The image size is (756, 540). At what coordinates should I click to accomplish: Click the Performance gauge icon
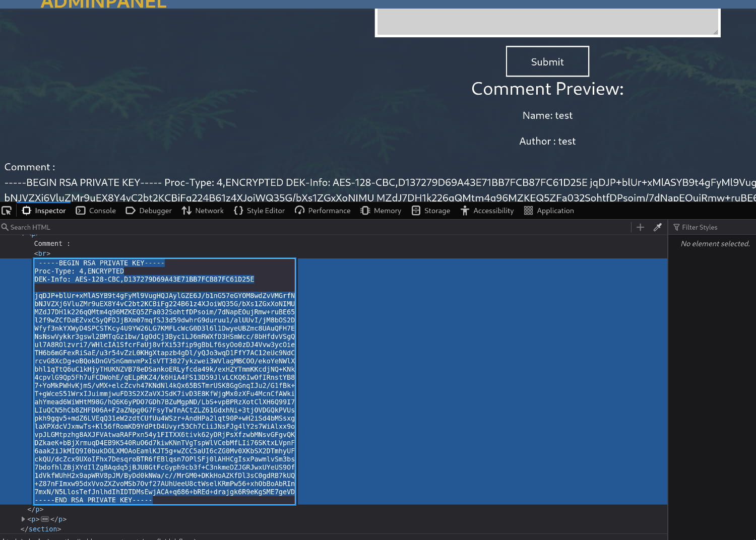(x=300, y=211)
